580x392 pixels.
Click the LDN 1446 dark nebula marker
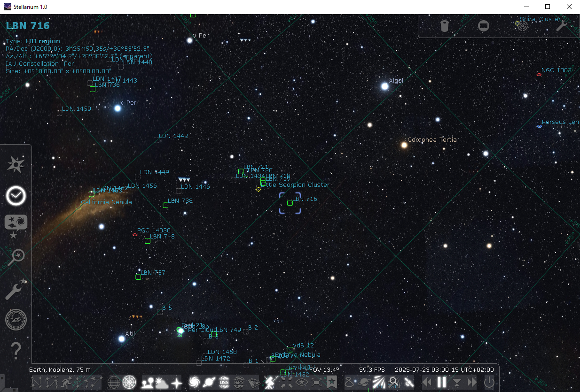[179, 191]
